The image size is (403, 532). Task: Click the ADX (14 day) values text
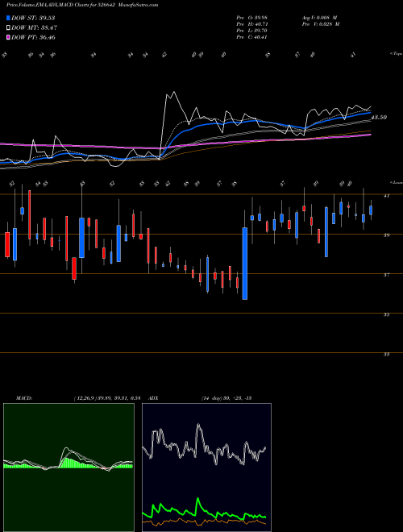[226, 398]
